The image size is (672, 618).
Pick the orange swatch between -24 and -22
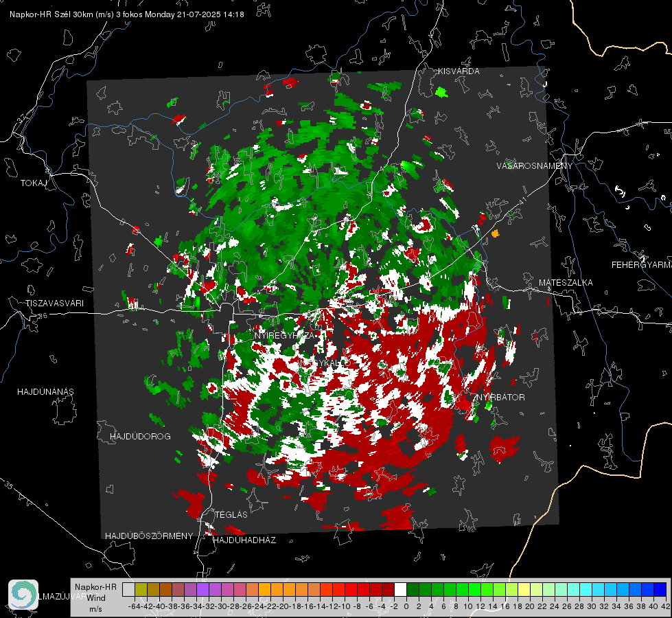pyautogui.click(x=264, y=590)
